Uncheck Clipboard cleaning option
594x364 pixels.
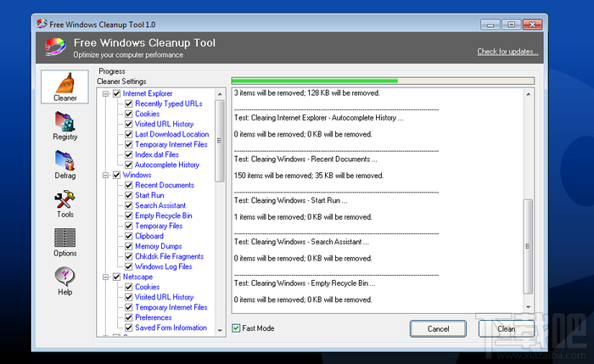click(129, 237)
